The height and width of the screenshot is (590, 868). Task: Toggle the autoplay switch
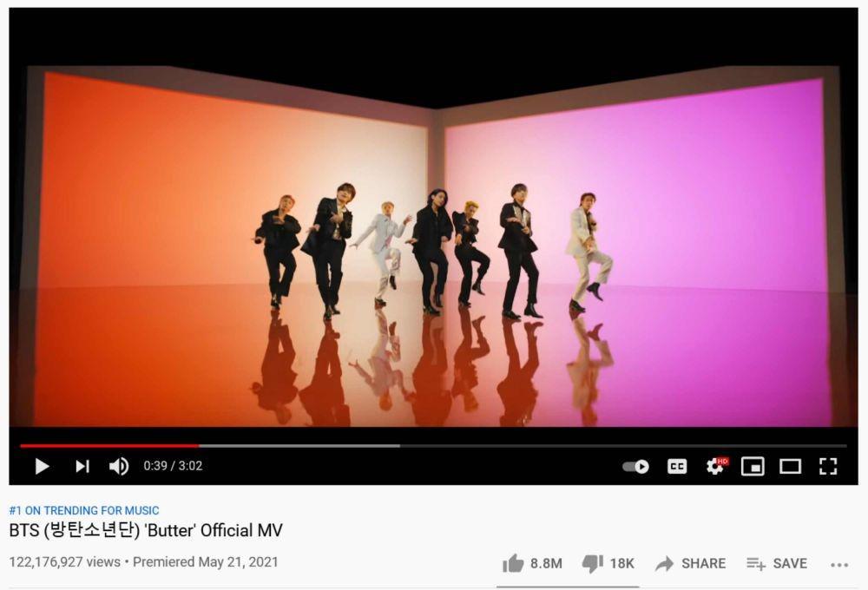[x=635, y=467]
